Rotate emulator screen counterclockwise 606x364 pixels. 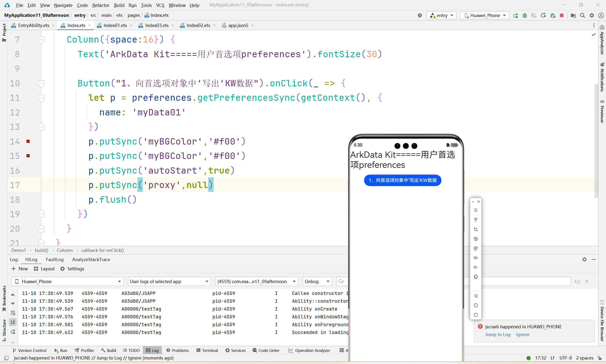476,239
